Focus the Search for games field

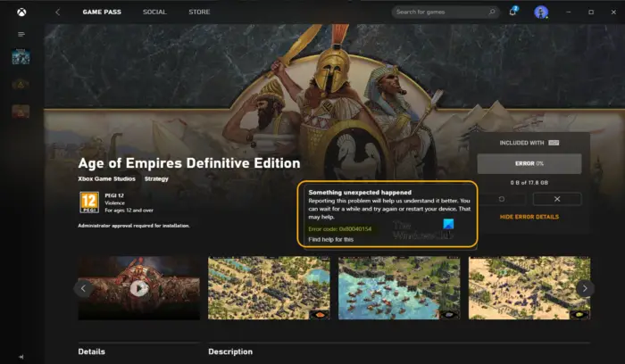coord(446,12)
